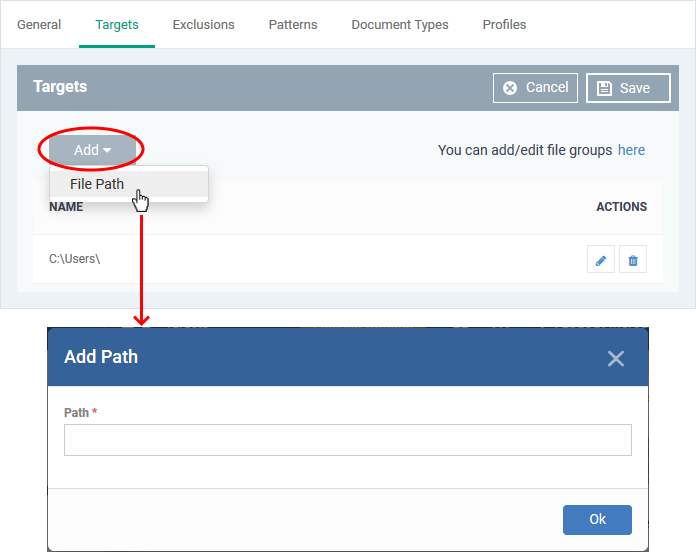This screenshot has width=696, height=554.
Task: Follow the 'here' file groups link
Action: click(x=631, y=150)
